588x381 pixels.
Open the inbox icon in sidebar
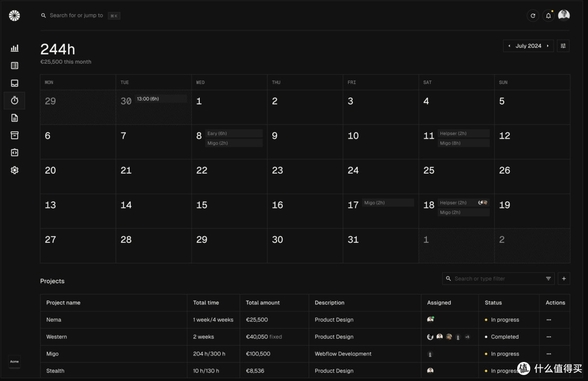[x=15, y=83]
